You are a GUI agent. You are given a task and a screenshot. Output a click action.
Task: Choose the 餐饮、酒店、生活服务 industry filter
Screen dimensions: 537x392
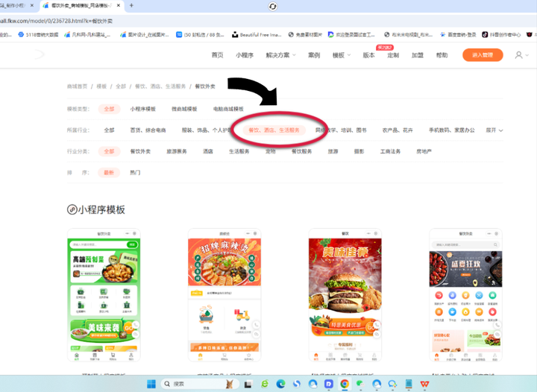point(274,130)
